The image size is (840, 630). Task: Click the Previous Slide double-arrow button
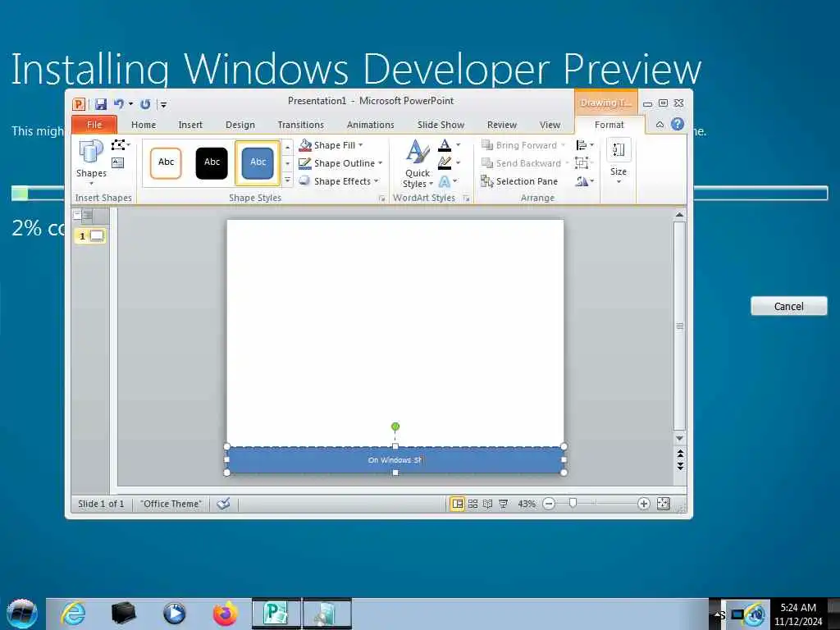[x=680, y=454]
